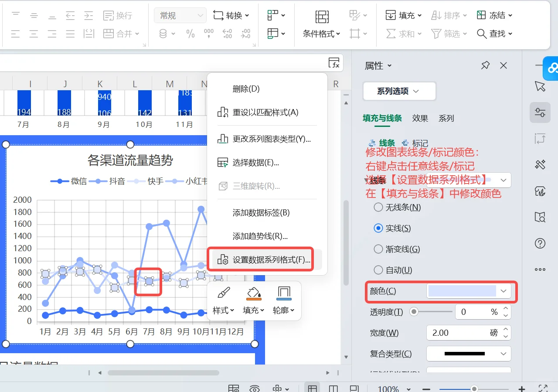Open the 复合类型 dropdown
The height and width of the screenshot is (392, 558).
point(468,354)
